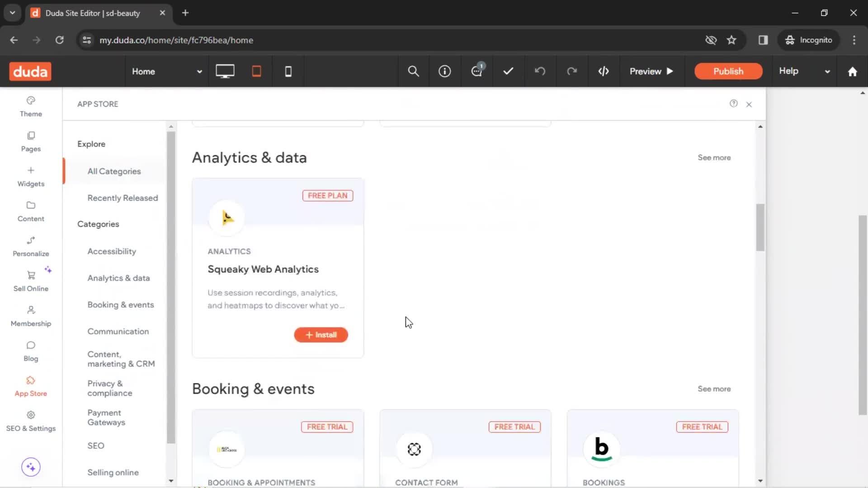Redo the last action
Screen dimensions: 868x488
point(572,71)
